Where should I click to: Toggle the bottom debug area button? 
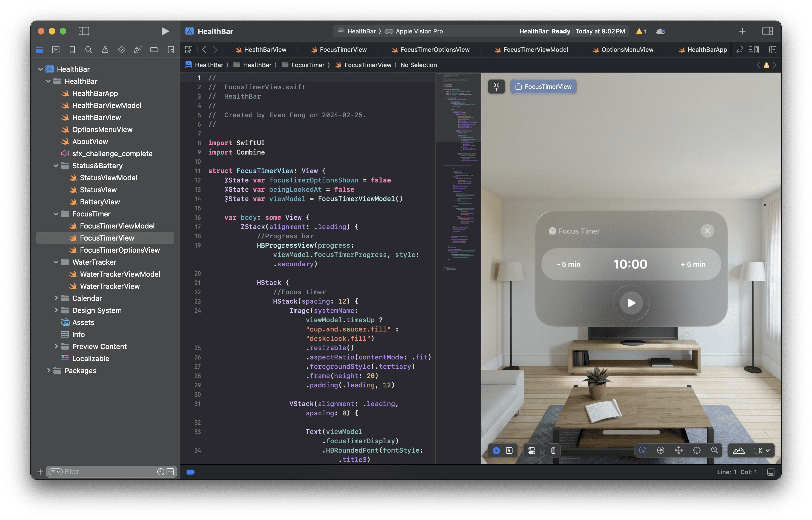point(771,472)
